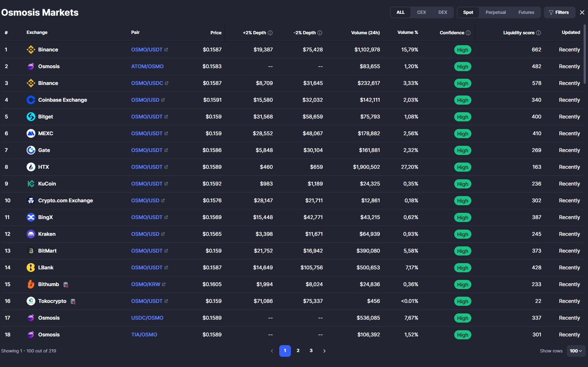Open the USDC/OSMO pair link
The width and height of the screenshot is (588, 367).
[147, 318]
